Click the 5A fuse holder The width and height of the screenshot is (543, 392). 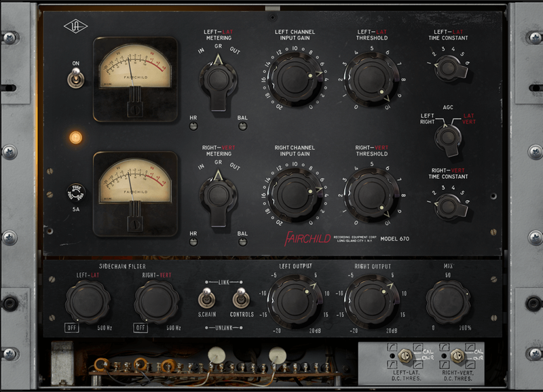point(75,193)
